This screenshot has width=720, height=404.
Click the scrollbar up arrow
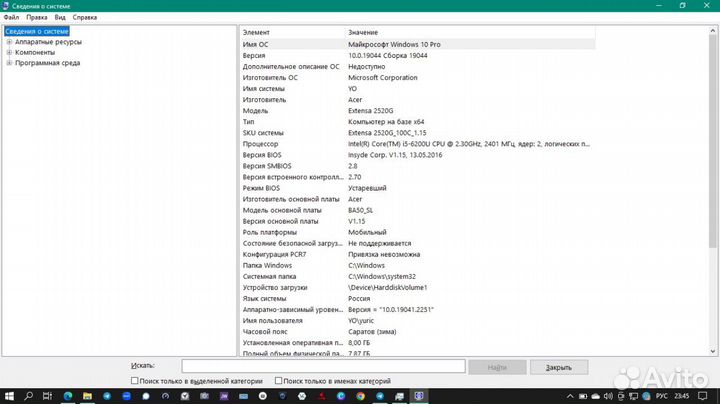[x=713, y=31]
